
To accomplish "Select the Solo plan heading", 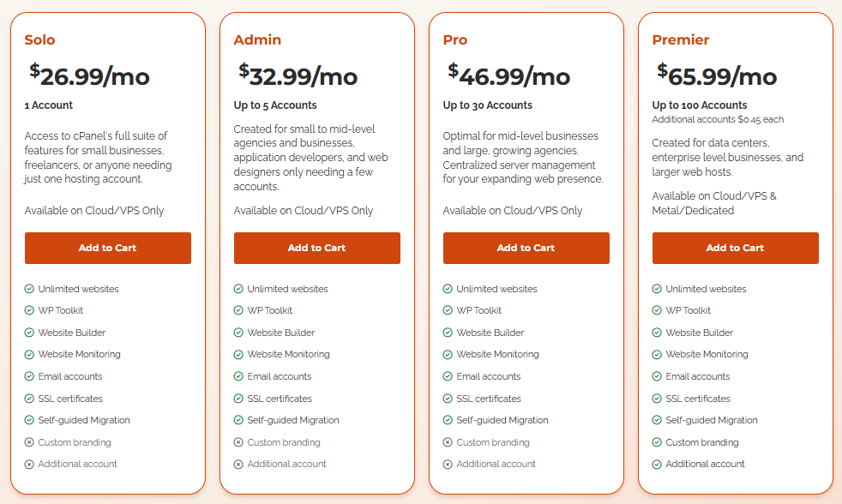I will coord(39,39).
